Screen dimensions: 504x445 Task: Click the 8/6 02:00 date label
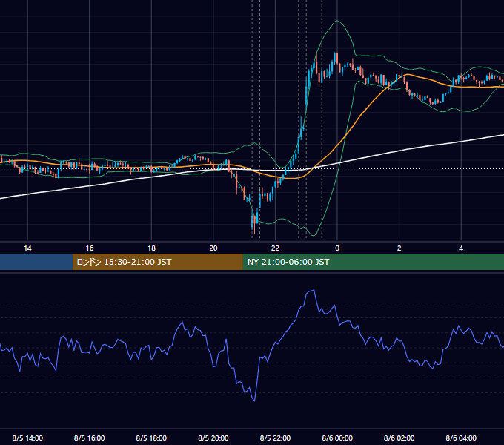[x=399, y=438]
